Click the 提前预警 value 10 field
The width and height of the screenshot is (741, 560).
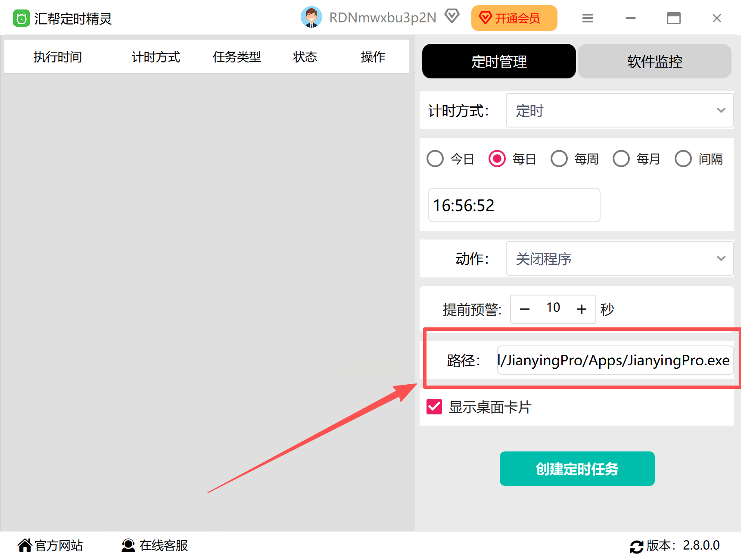553,308
